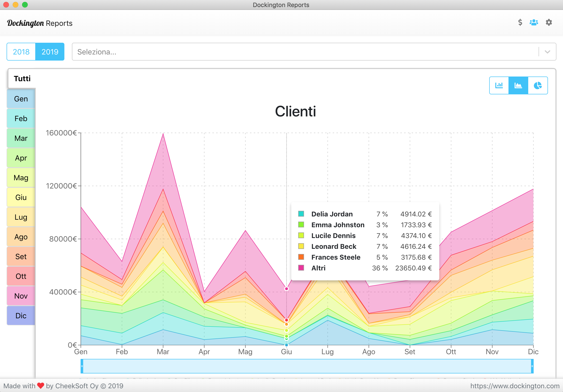Select the Giu month tab

21,197
